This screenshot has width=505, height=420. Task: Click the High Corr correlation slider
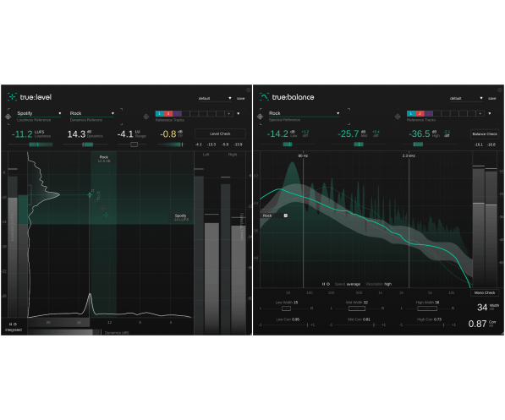427,325
